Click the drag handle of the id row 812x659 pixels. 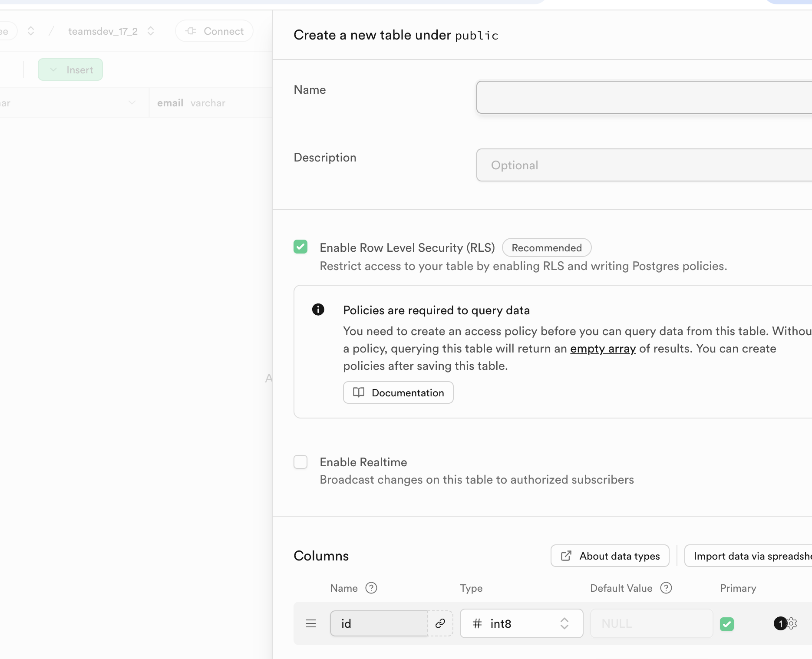point(311,623)
